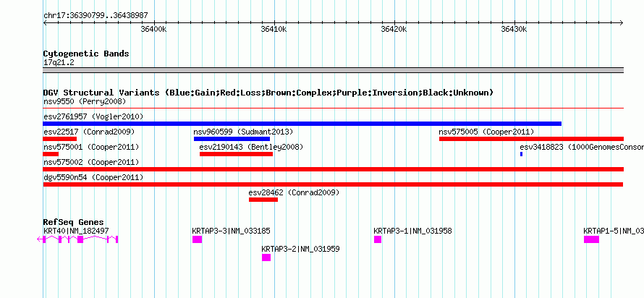Open the nsv960599 (Sudmant2013) label

tap(244, 132)
